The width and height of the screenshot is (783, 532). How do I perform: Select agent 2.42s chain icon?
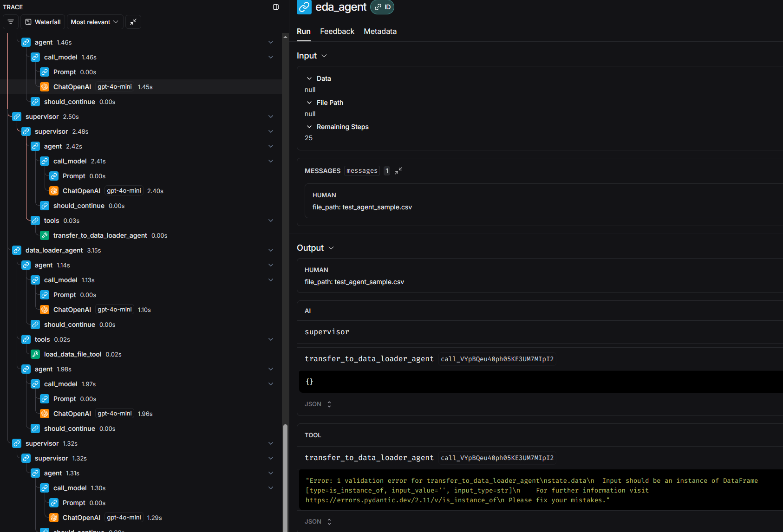(35, 146)
